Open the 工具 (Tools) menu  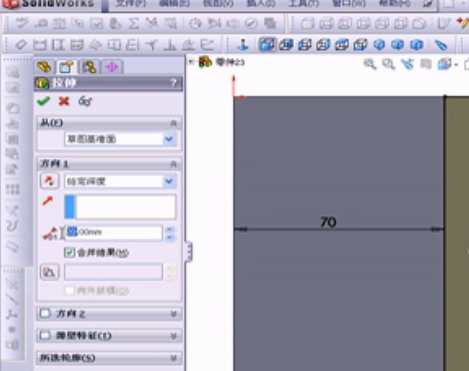(303, 4)
